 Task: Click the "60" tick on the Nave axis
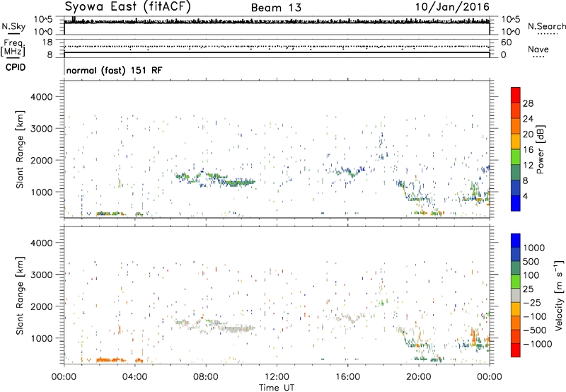click(x=506, y=42)
